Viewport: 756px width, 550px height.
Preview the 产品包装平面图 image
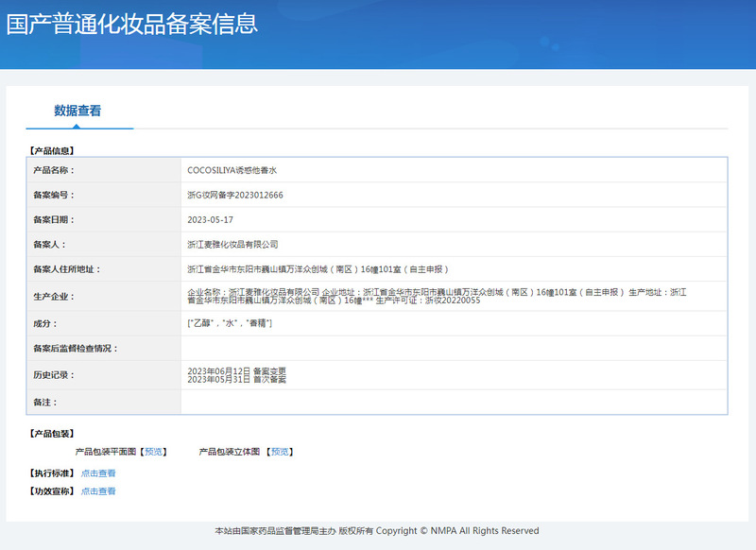[x=154, y=452]
